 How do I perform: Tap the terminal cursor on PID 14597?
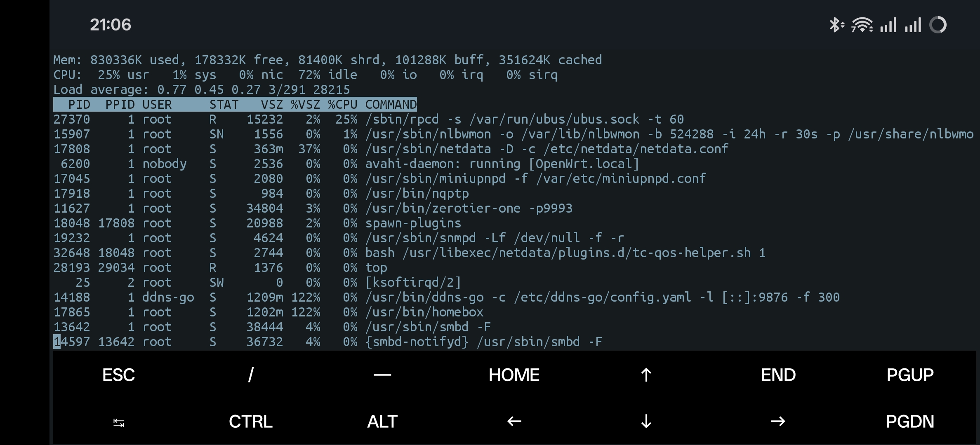pyautogui.click(x=57, y=342)
